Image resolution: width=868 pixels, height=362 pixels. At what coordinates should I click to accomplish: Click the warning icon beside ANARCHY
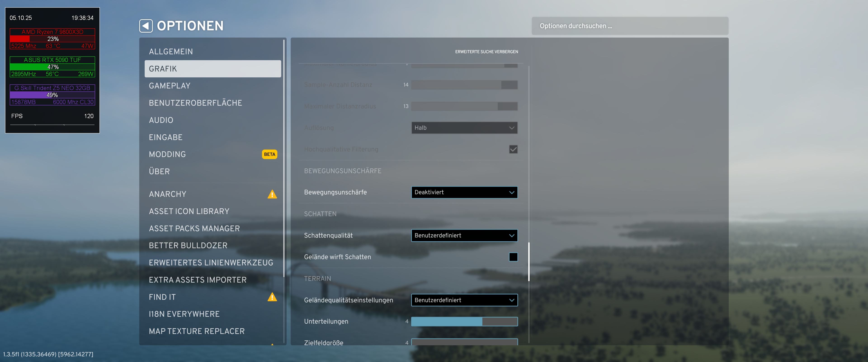click(272, 194)
